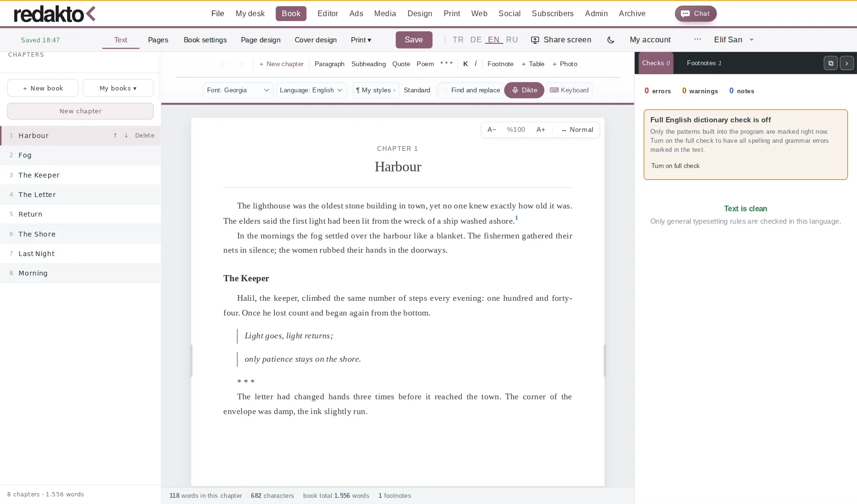857x504 pixels.
Task: Collapse the right panel with chevron icon
Action: coord(847,63)
